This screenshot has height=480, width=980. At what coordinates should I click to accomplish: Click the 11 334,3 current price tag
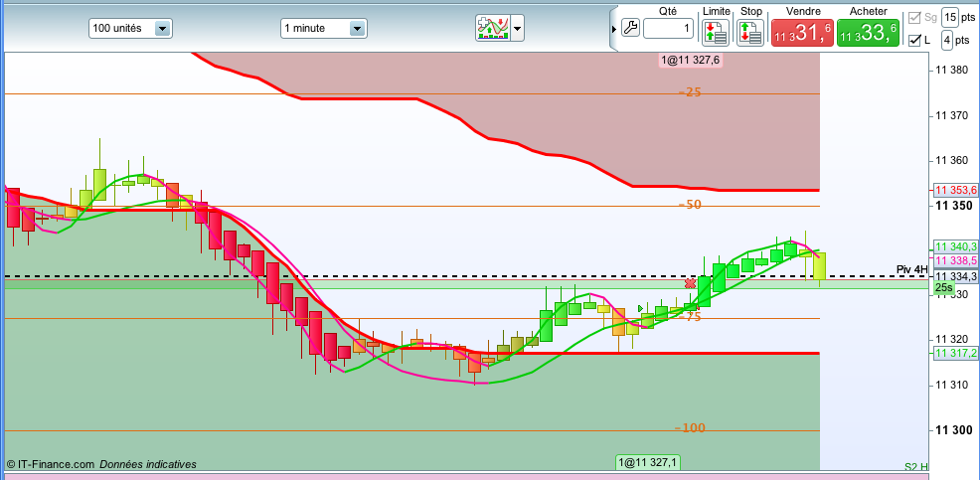point(955,276)
